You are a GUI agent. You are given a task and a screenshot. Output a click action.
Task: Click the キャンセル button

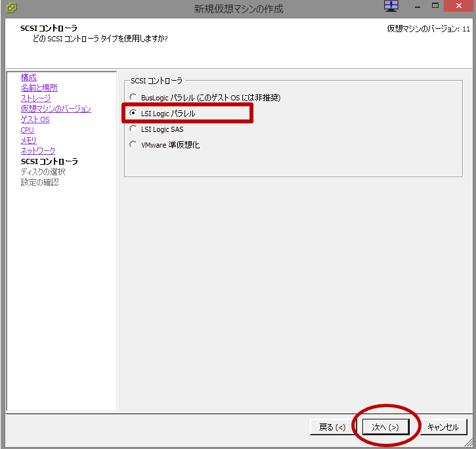coord(443,427)
